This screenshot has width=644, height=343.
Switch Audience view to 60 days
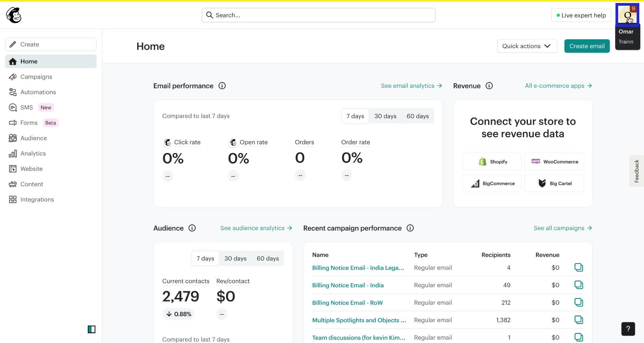coord(268,258)
